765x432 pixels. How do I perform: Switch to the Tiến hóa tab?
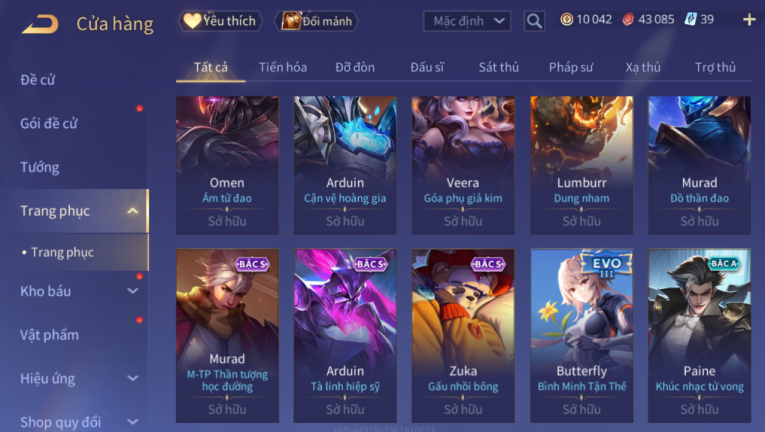coord(283,67)
